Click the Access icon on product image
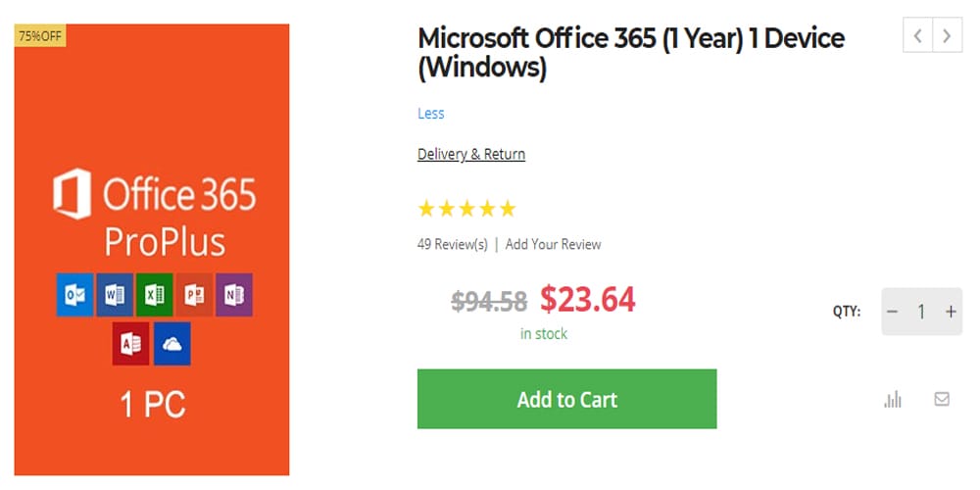The width and height of the screenshot is (980, 490). [132, 343]
